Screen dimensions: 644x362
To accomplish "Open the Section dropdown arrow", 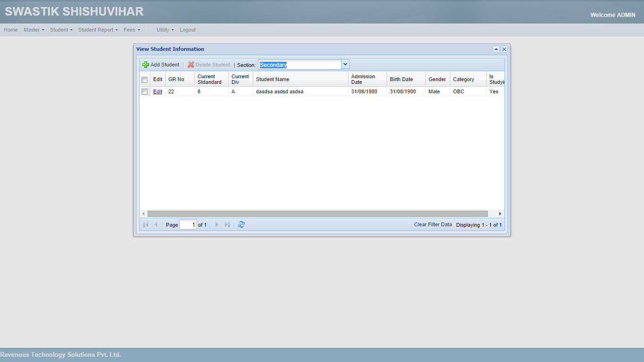I will pos(346,65).
